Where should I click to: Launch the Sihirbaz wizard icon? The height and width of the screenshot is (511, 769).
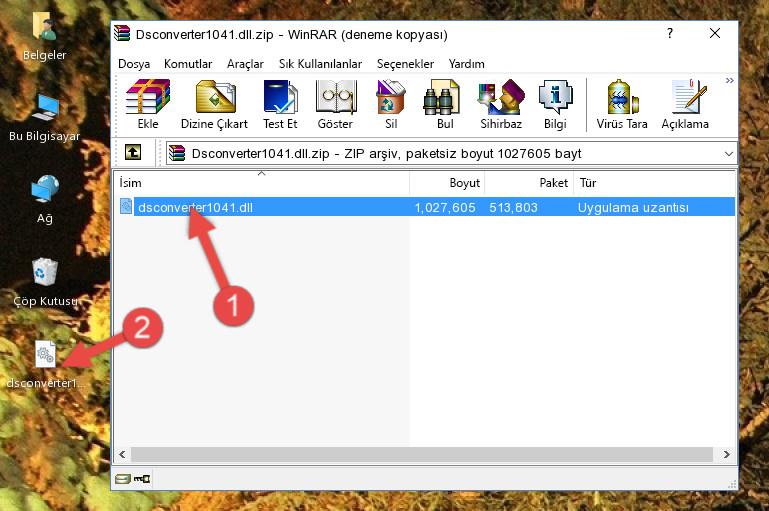tap(501, 104)
